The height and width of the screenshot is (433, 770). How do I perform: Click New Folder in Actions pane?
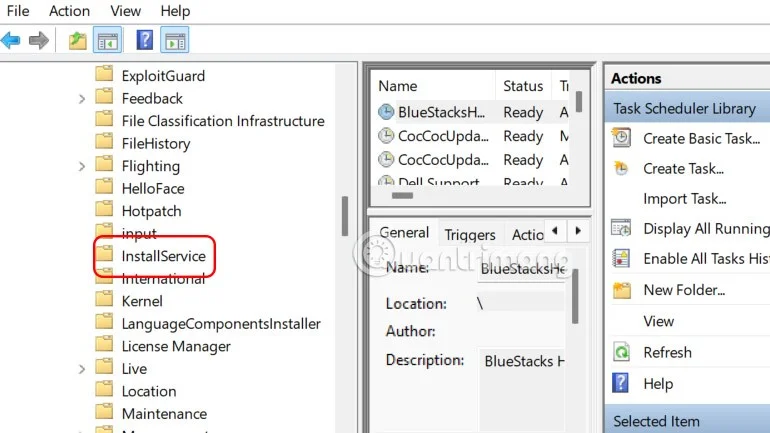click(683, 290)
